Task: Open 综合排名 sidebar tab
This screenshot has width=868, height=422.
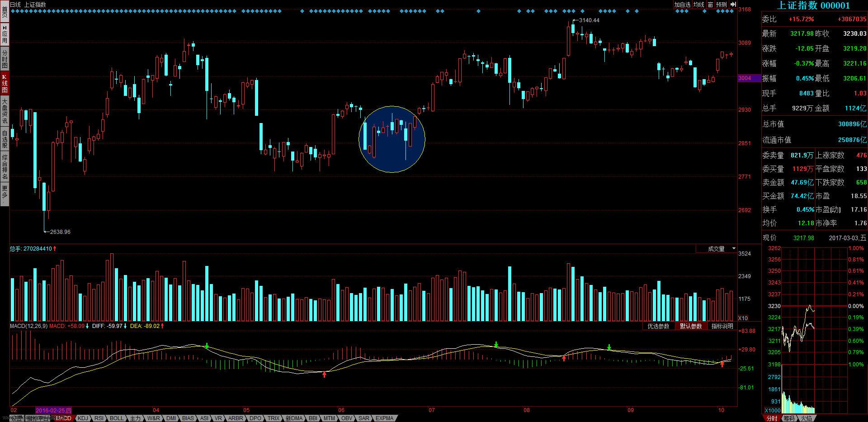Action: point(5,166)
